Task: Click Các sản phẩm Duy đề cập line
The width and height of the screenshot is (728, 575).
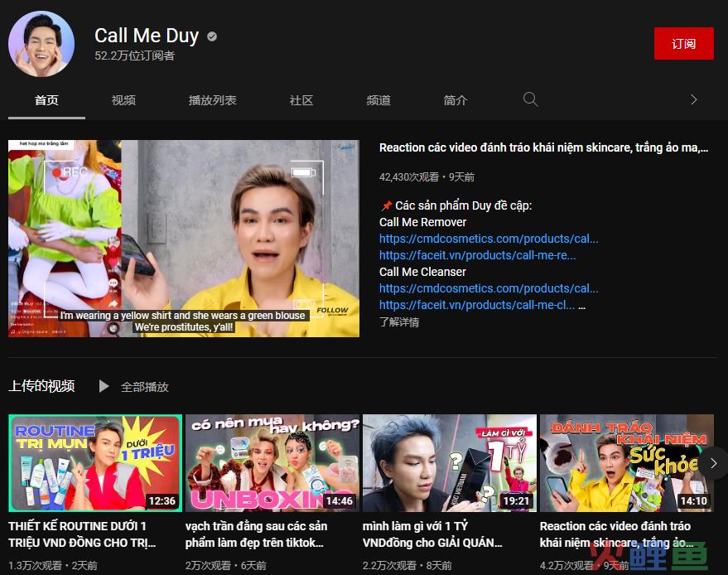Action: (456, 205)
